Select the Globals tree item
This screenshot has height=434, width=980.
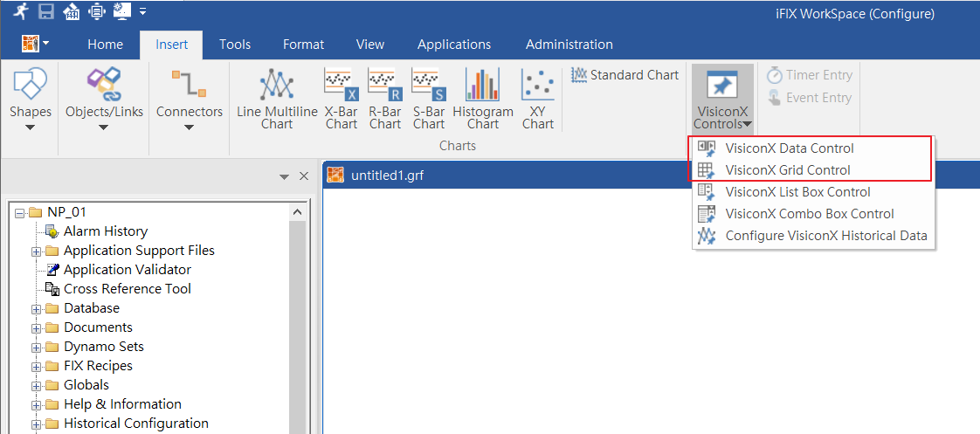point(86,385)
